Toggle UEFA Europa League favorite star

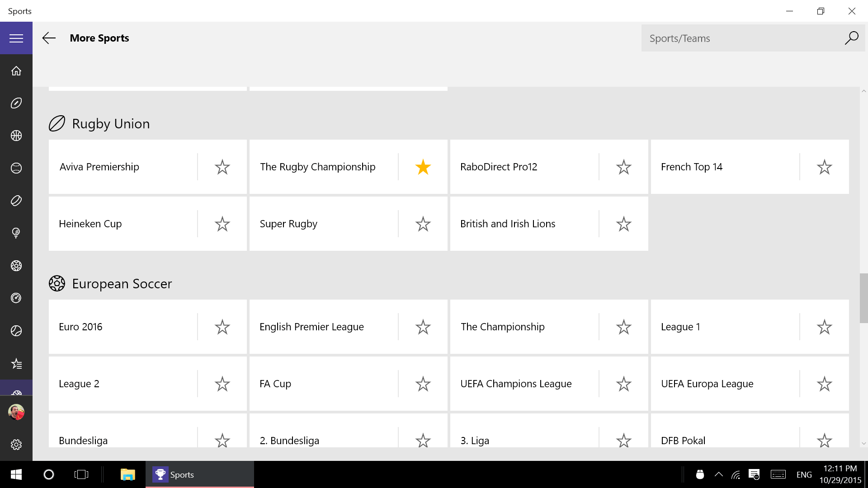[x=825, y=384]
